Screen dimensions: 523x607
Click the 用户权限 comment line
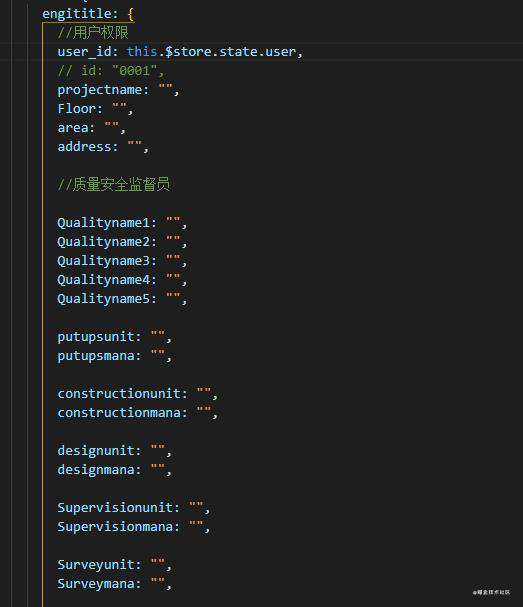93,33
